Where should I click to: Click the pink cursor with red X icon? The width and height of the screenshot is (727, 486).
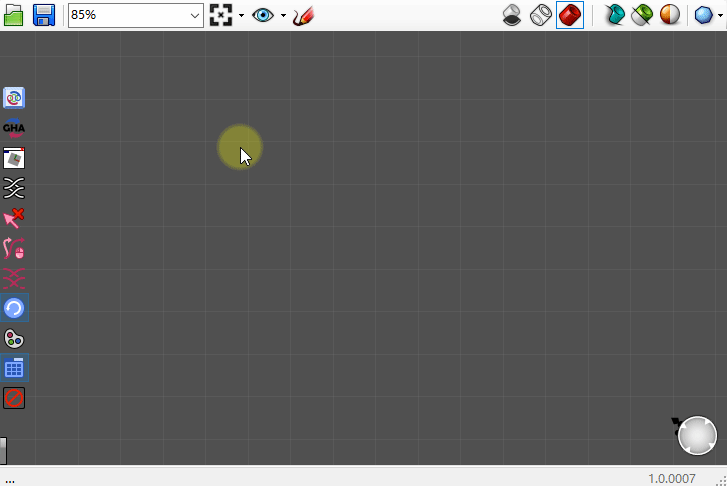[14, 218]
